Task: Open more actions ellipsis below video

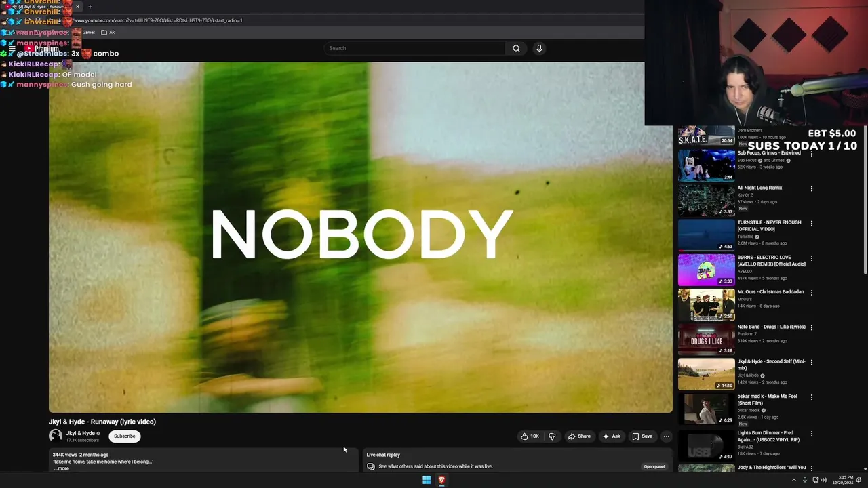Action: pyautogui.click(x=666, y=436)
